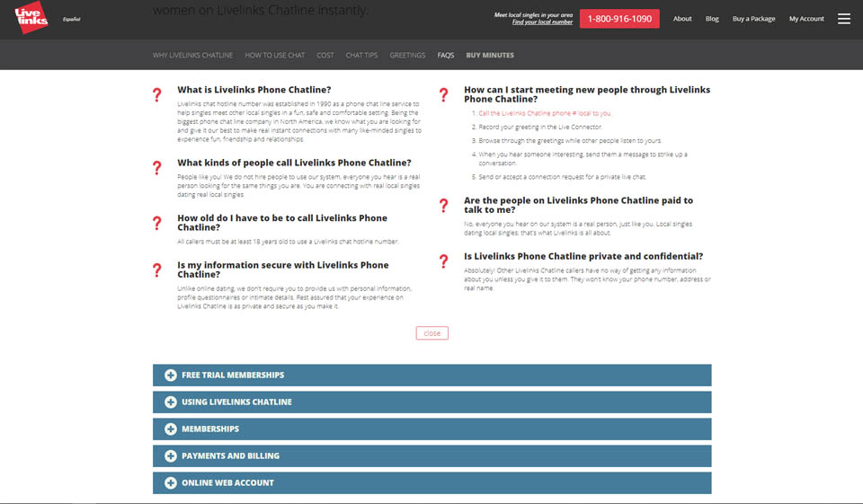Click question mark beside 'What is Livelinks Phone Chatline?'
The image size is (863, 504).
(157, 94)
